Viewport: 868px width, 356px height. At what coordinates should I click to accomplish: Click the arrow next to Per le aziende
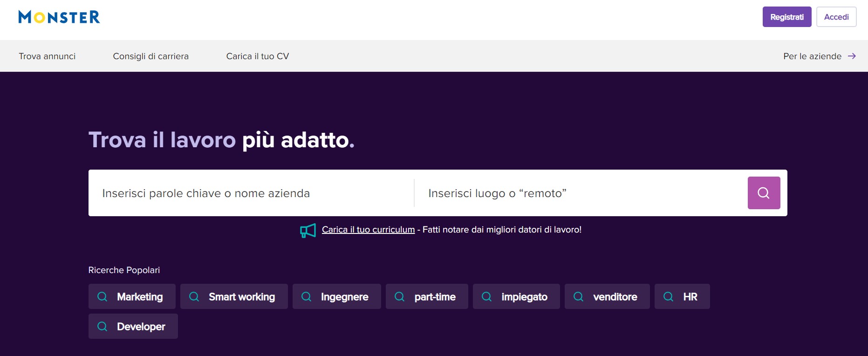pyautogui.click(x=852, y=56)
